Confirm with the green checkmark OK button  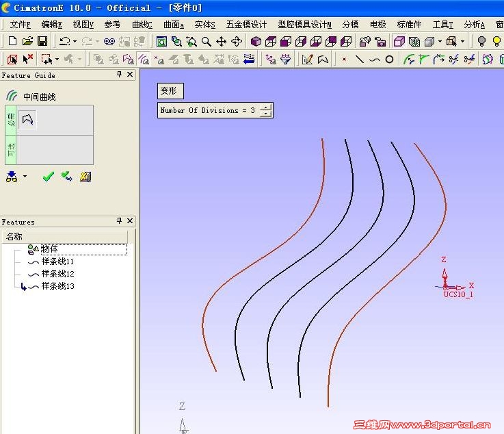point(49,177)
